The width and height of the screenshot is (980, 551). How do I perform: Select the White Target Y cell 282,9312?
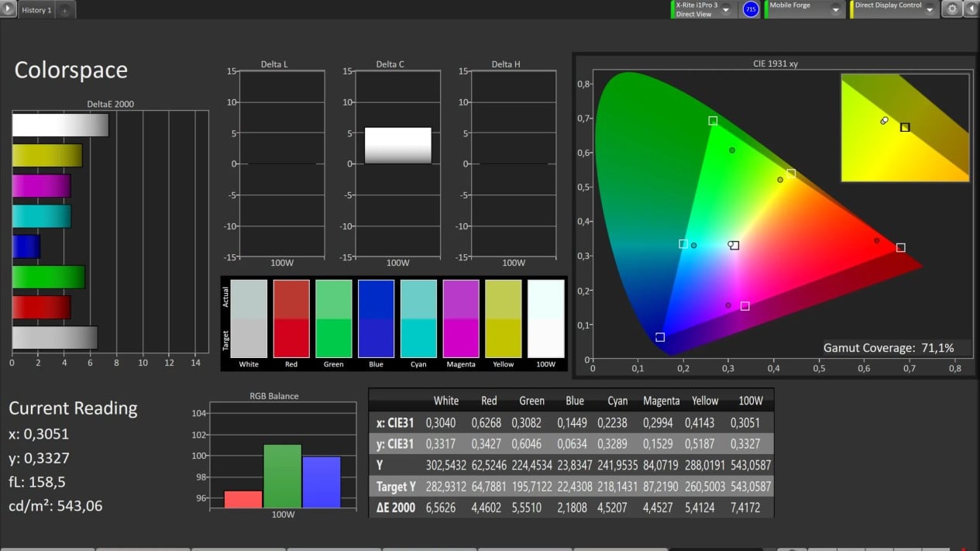pyautogui.click(x=446, y=487)
